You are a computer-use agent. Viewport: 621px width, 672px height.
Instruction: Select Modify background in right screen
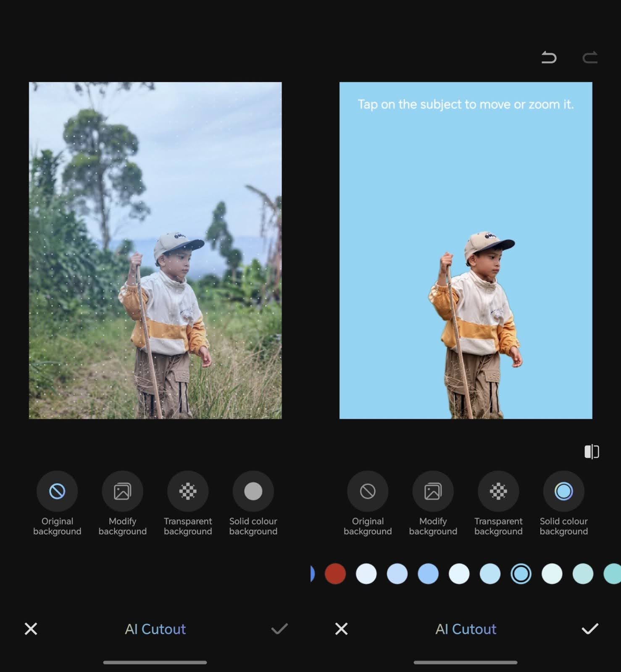(x=433, y=503)
